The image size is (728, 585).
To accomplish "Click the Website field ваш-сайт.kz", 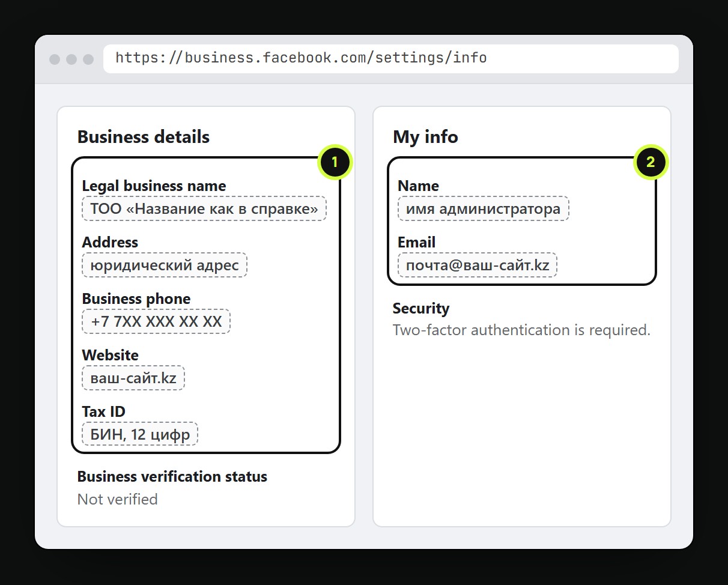I will [133, 378].
